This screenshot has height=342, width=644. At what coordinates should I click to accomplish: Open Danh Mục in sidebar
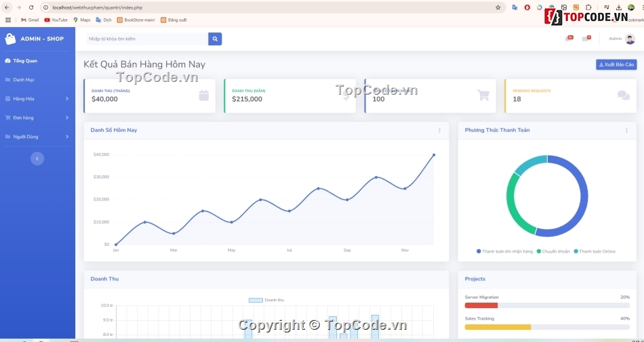point(20,79)
